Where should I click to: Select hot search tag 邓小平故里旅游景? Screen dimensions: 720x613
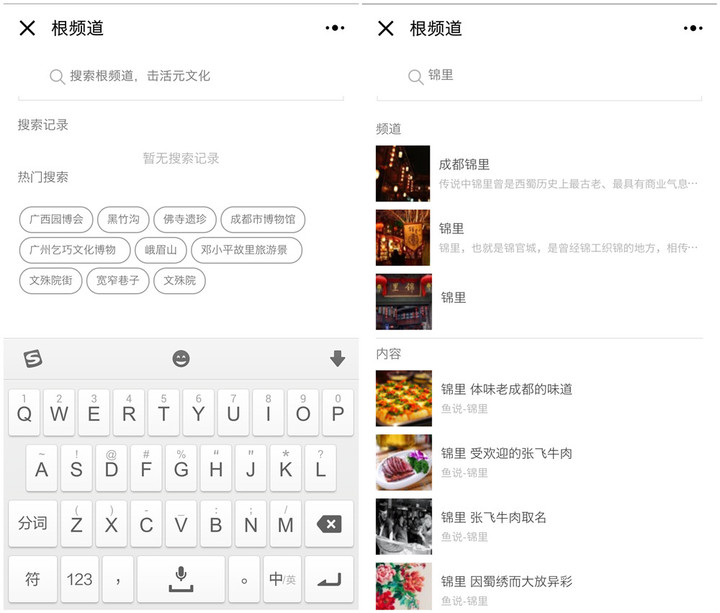247,250
